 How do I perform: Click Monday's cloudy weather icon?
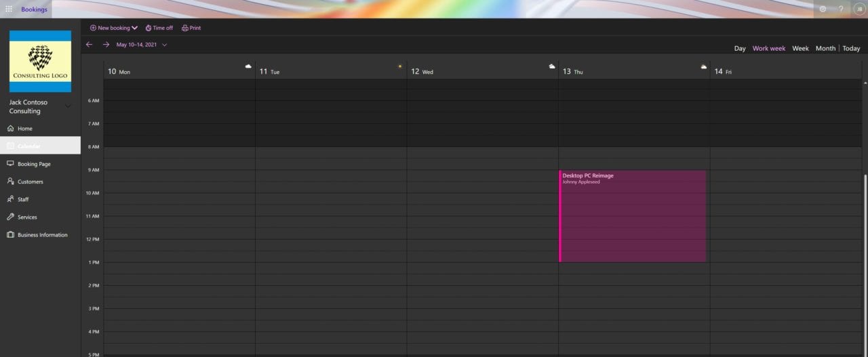(x=248, y=66)
